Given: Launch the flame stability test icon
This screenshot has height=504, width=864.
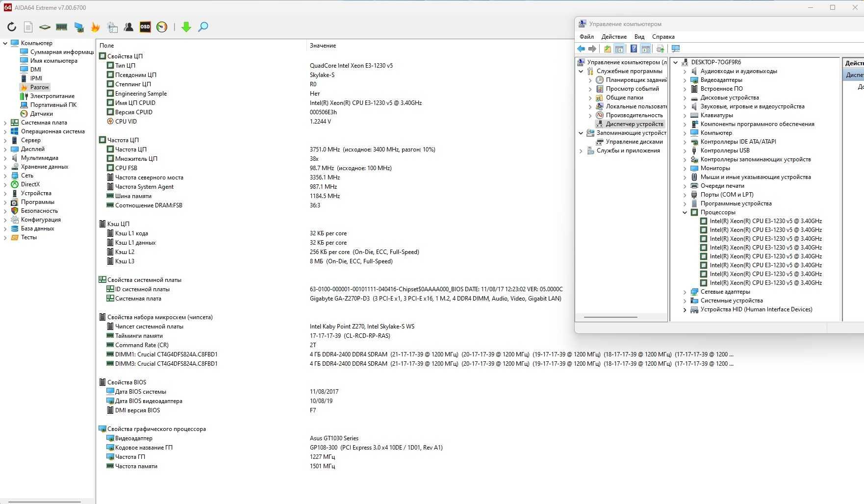Looking at the screenshot, I should (95, 27).
